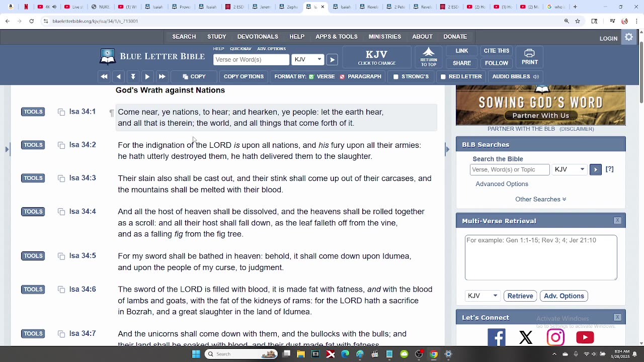Open the Donate menu item

[455, 37]
